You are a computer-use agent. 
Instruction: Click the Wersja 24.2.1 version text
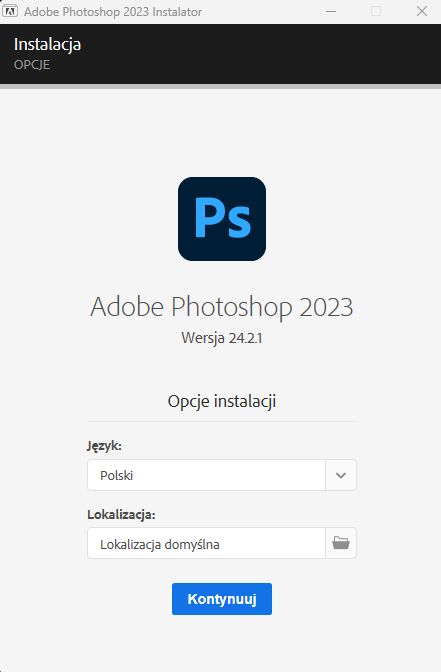222,338
